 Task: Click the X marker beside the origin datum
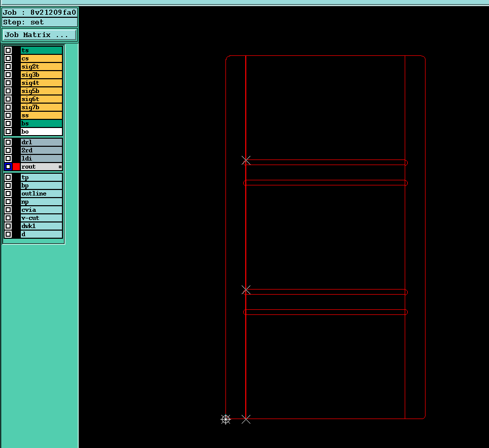(246, 419)
